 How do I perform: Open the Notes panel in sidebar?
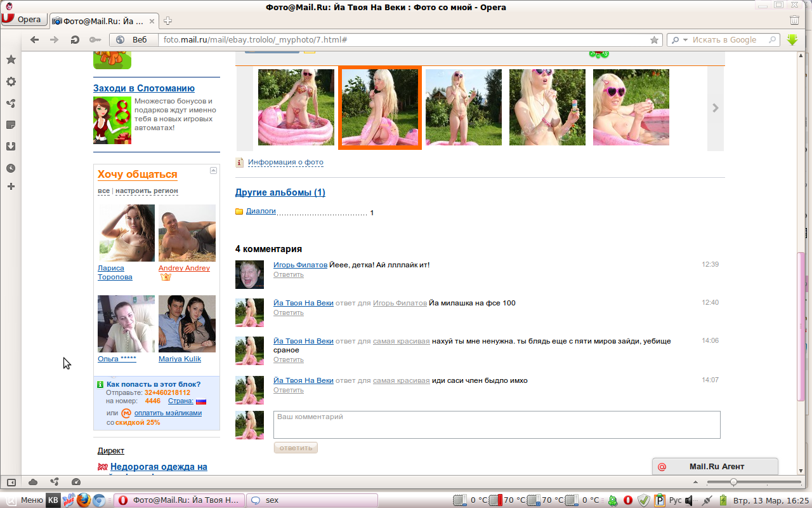click(11, 125)
